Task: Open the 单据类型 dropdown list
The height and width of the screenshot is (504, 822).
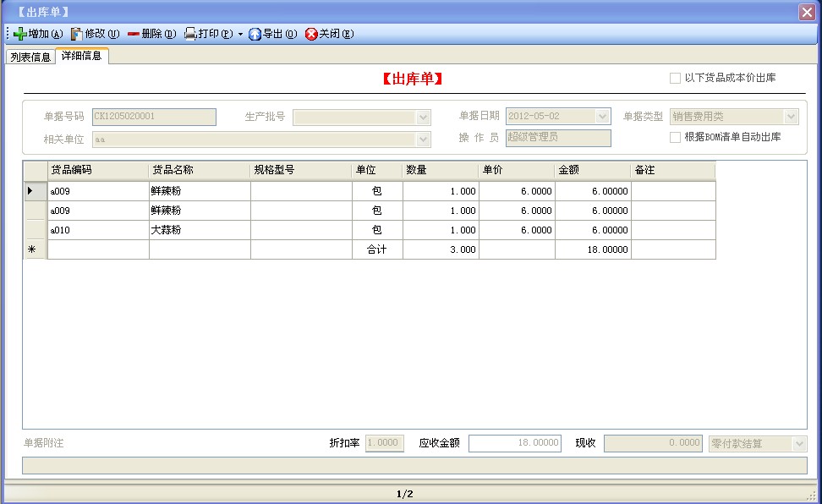Action: [791, 117]
